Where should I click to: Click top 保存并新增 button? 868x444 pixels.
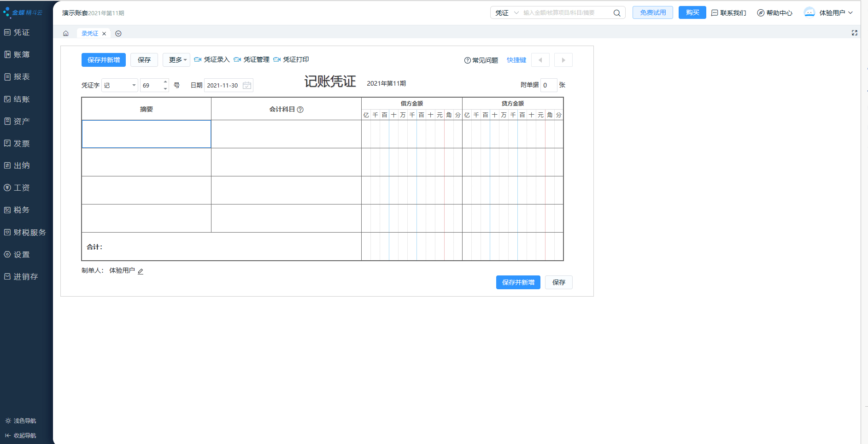pos(104,60)
